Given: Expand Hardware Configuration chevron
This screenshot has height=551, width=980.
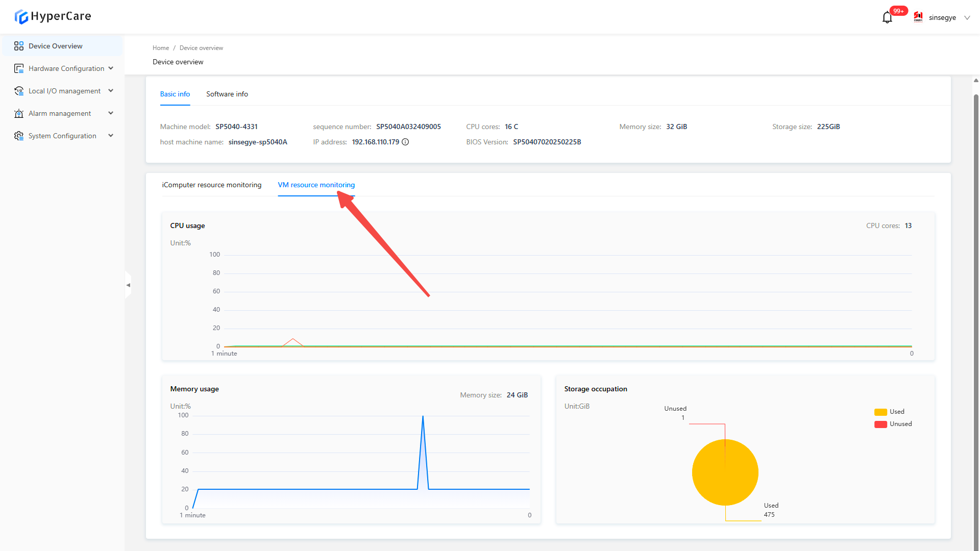Looking at the screenshot, I should pos(111,68).
